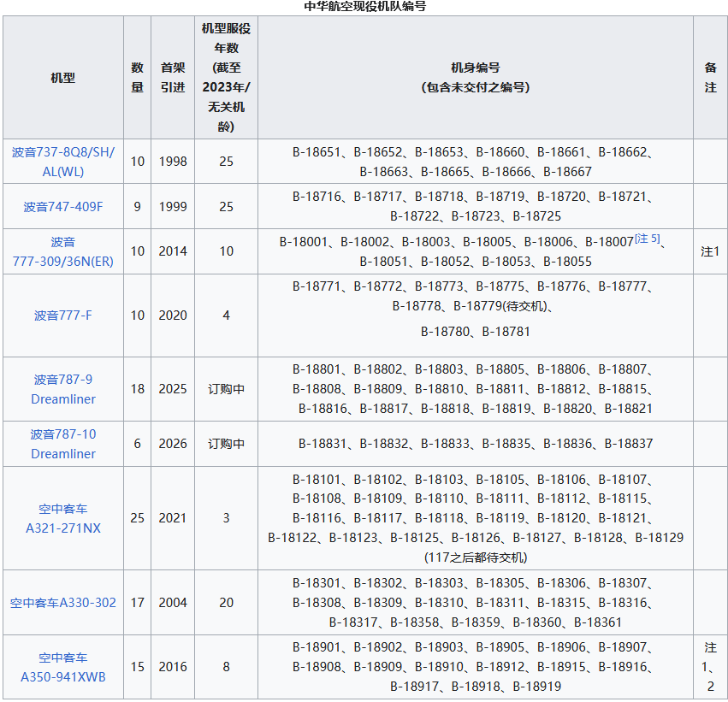Click the 机型 column header
728x702 pixels.
coord(63,78)
